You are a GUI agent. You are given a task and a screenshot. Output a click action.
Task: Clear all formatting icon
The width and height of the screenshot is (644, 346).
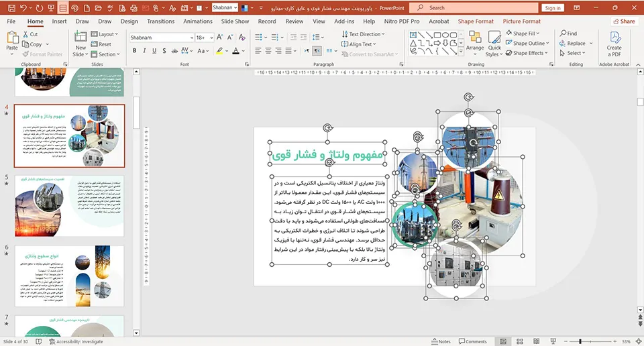pos(242,38)
